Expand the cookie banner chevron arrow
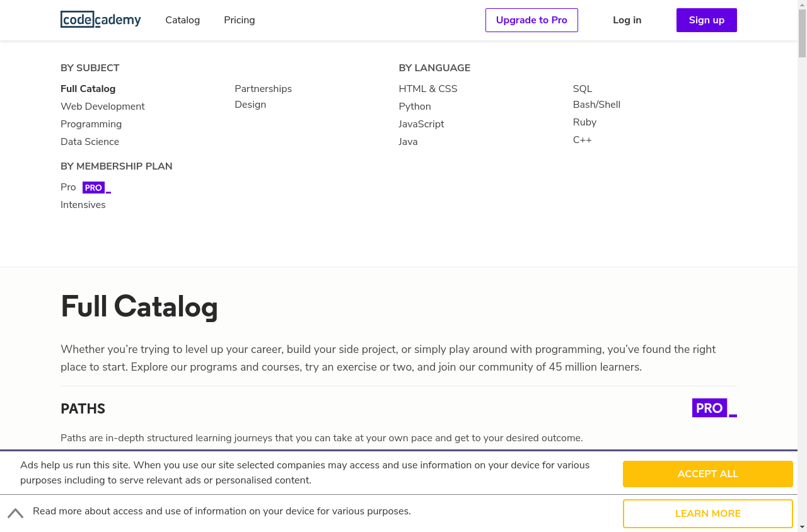This screenshot has height=532, width=807. pyautogui.click(x=16, y=513)
